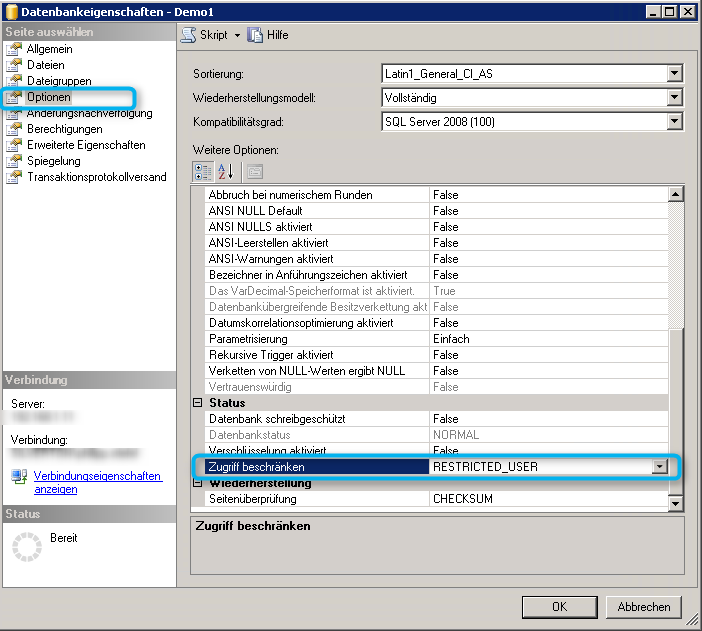
Task: Switch to categorized property view
Action: coord(203,172)
